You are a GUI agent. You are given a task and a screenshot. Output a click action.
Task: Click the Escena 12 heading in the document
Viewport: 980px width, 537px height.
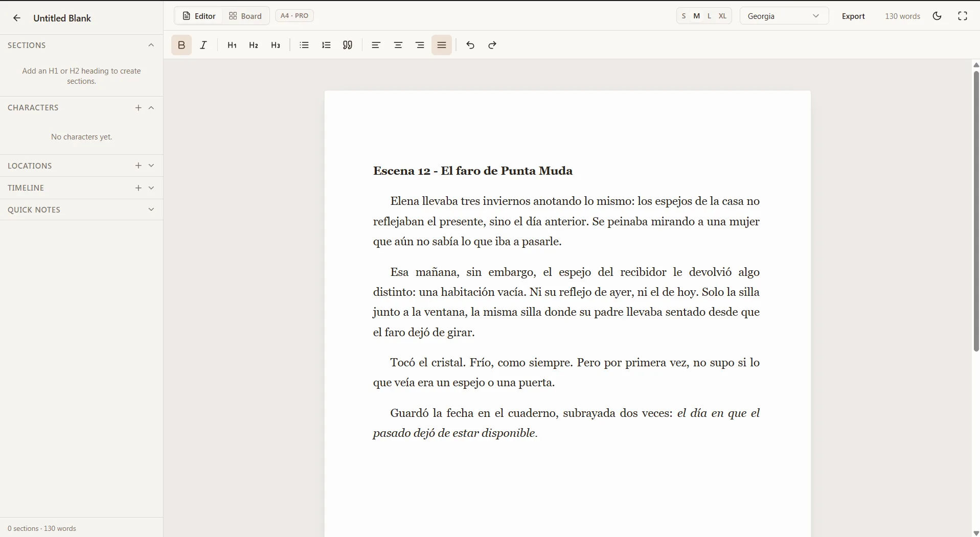[x=473, y=171]
